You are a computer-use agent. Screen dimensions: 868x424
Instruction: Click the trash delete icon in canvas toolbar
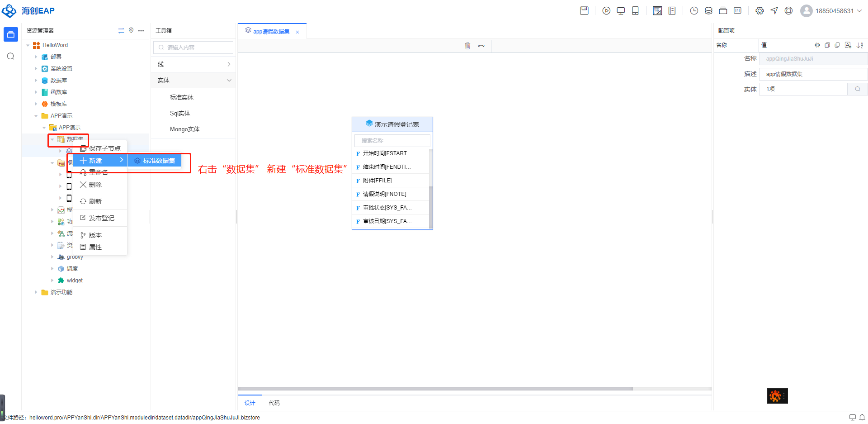(467, 46)
